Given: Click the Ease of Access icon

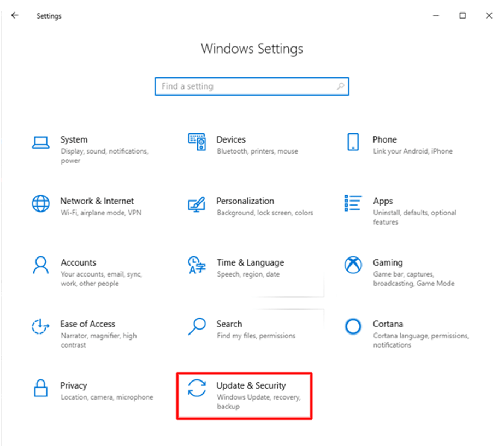Looking at the screenshot, I should click(41, 327).
